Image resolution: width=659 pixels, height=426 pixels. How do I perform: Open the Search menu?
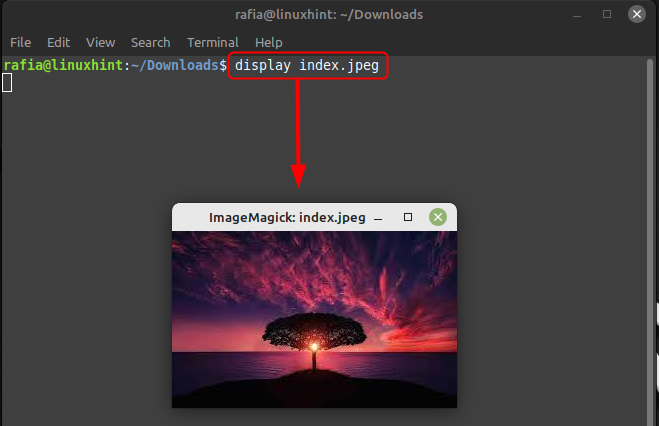point(150,42)
